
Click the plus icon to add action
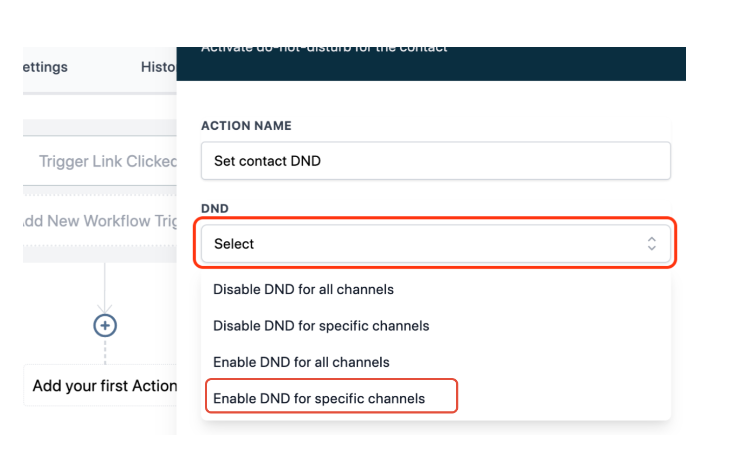(105, 325)
